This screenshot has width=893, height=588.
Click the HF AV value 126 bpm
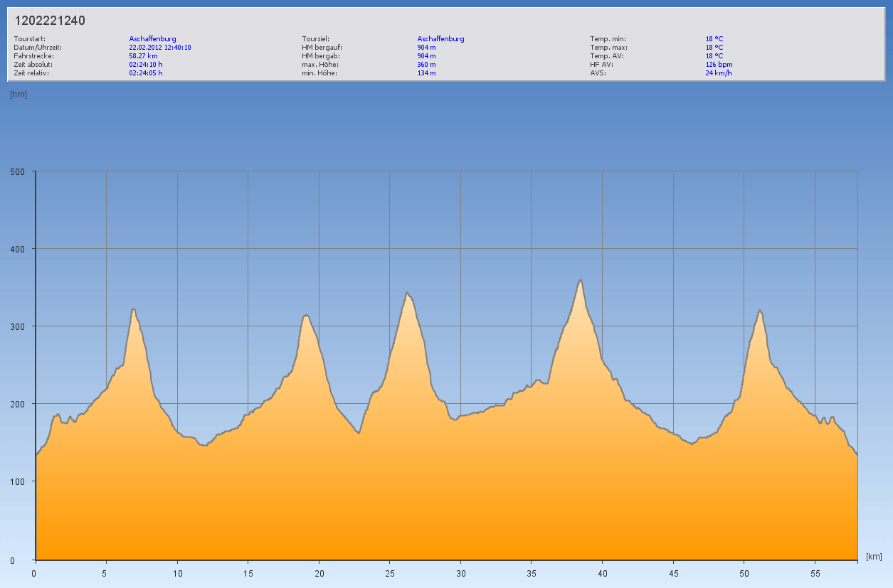pos(719,65)
